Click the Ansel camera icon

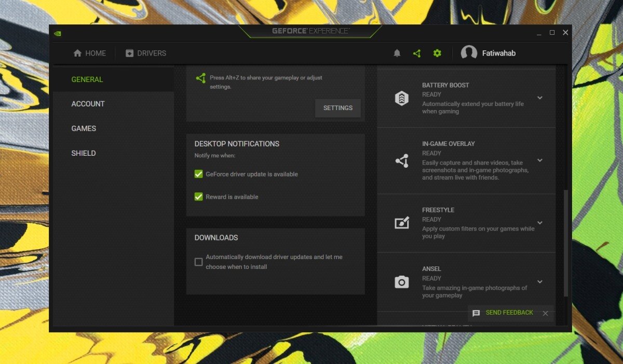pyautogui.click(x=401, y=282)
